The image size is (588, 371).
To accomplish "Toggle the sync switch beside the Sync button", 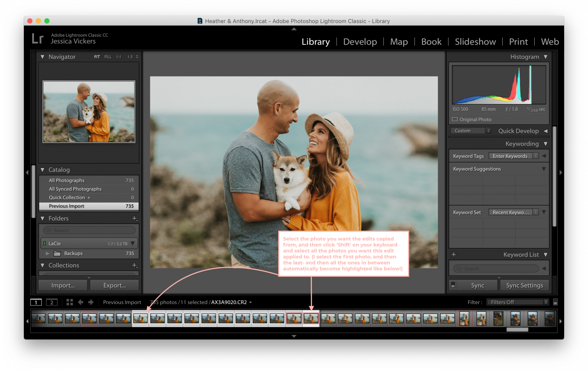I will tap(453, 285).
